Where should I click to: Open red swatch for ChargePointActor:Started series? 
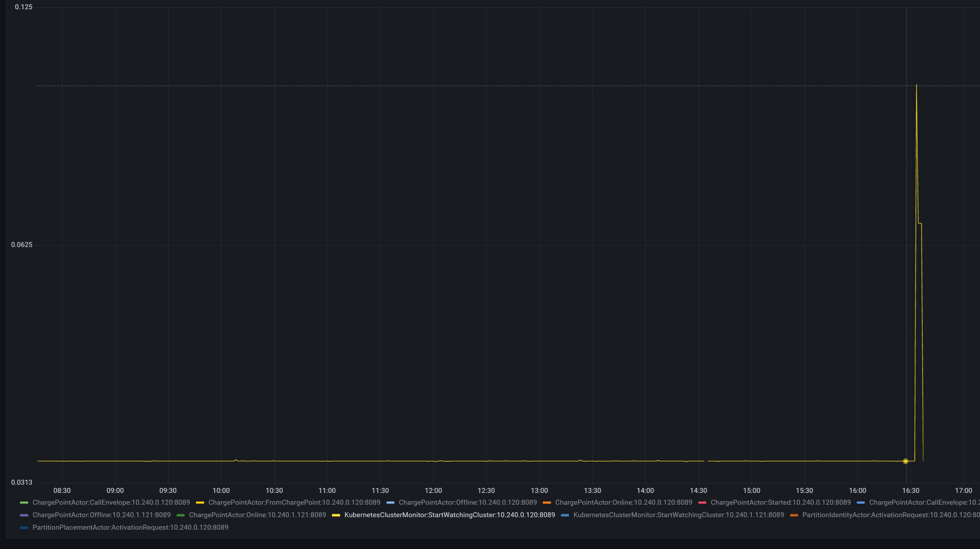[702, 503]
